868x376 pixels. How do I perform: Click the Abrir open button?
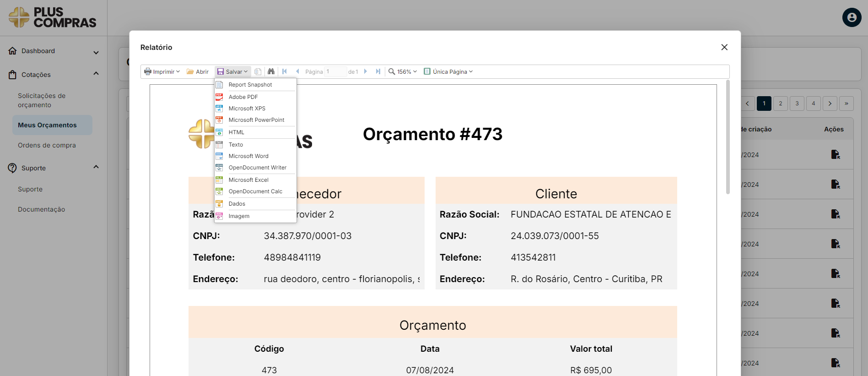pos(198,71)
